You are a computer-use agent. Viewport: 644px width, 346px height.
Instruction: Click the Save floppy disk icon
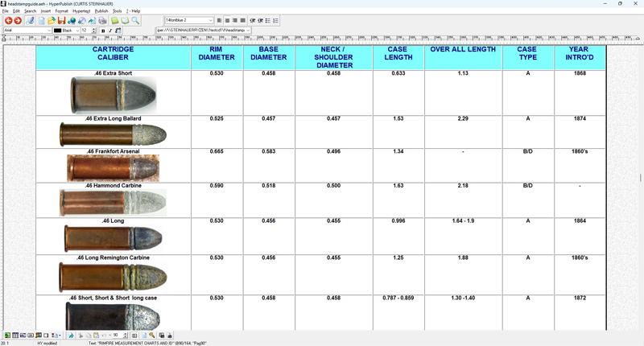[x=61, y=21]
